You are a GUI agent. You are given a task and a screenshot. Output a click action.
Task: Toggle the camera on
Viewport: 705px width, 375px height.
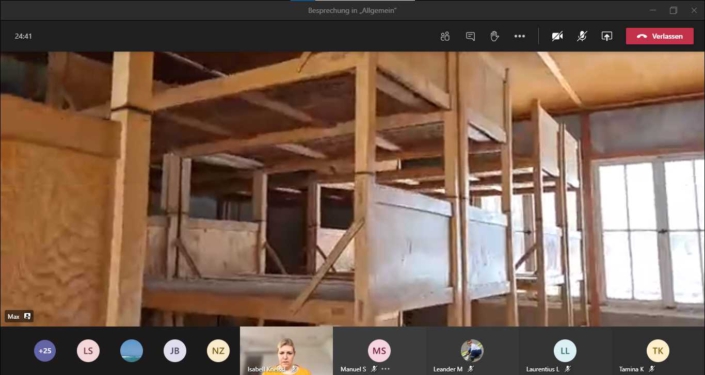(x=558, y=36)
